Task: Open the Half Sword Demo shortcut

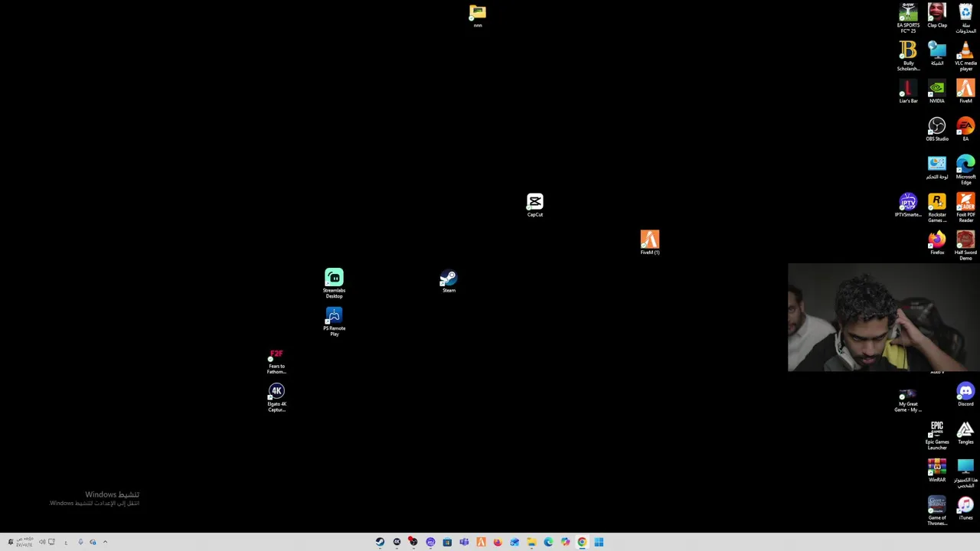Action: coord(965,246)
